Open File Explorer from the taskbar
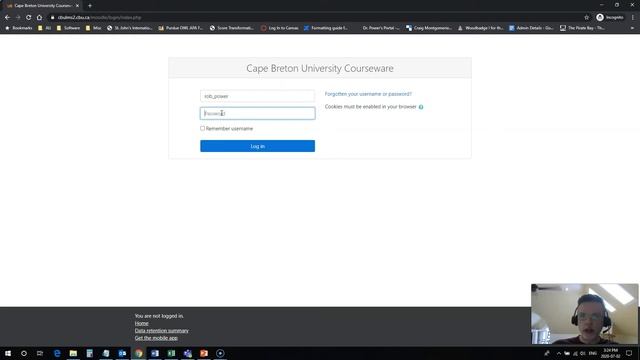The image size is (640, 360). 73,353
